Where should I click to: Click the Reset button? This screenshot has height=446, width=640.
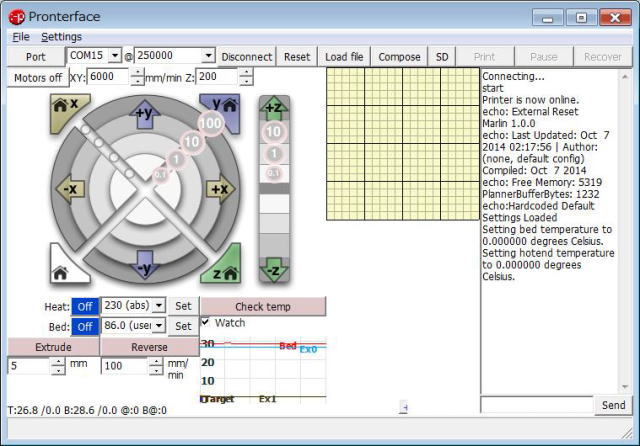pyautogui.click(x=297, y=57)
